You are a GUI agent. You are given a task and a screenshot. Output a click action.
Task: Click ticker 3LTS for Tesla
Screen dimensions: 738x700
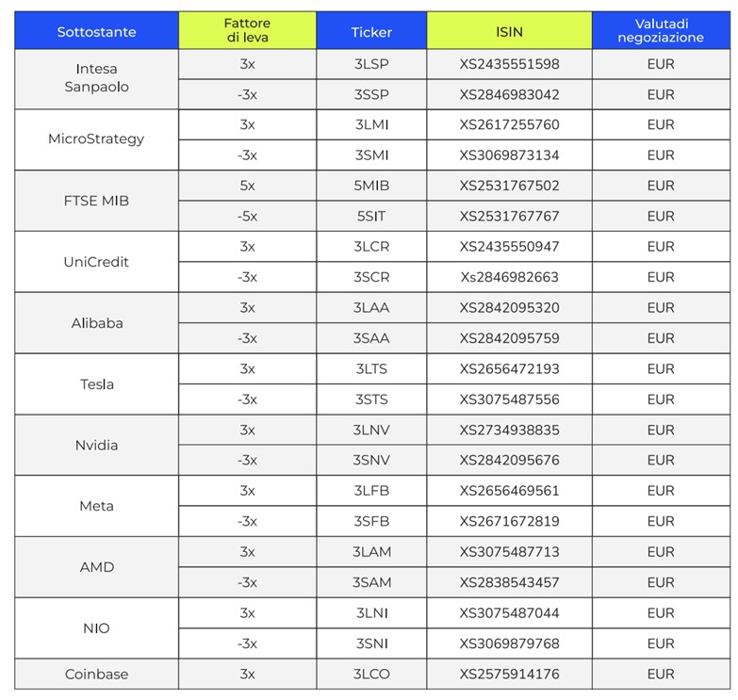click(x=371, y=368)
